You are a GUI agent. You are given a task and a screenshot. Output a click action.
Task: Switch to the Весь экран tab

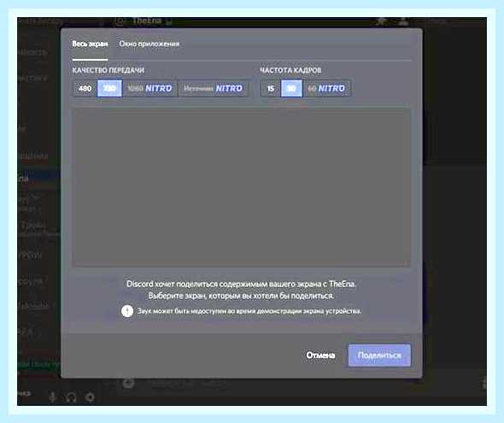(x=90, y=44)
